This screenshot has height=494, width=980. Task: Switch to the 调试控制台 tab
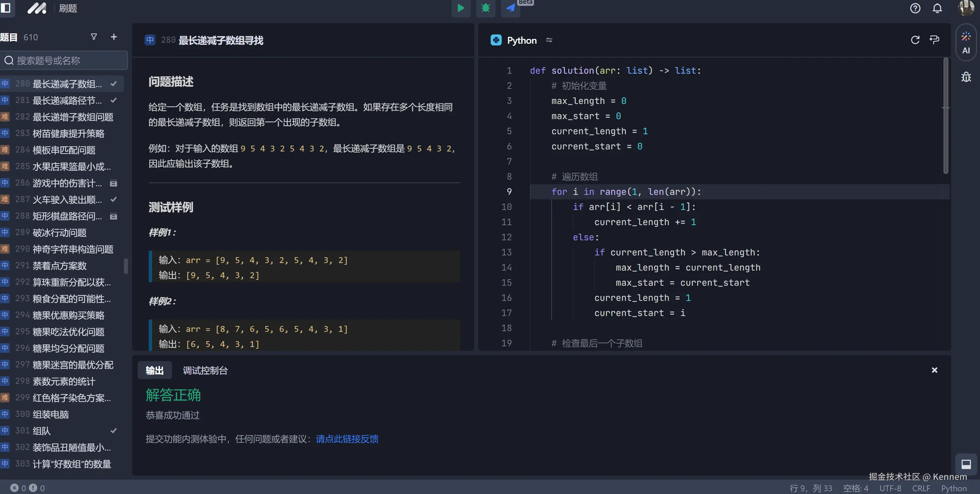click(205, 370)
